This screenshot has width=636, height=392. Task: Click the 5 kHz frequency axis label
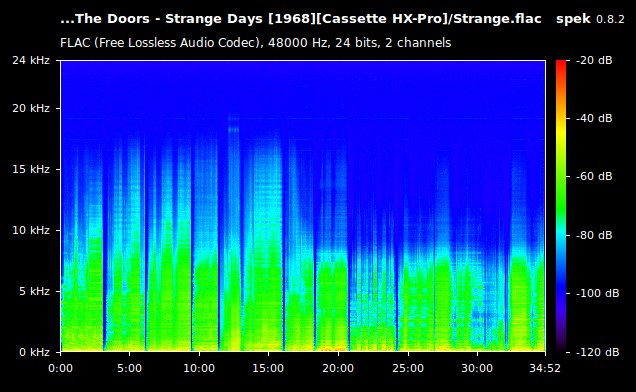34,291
